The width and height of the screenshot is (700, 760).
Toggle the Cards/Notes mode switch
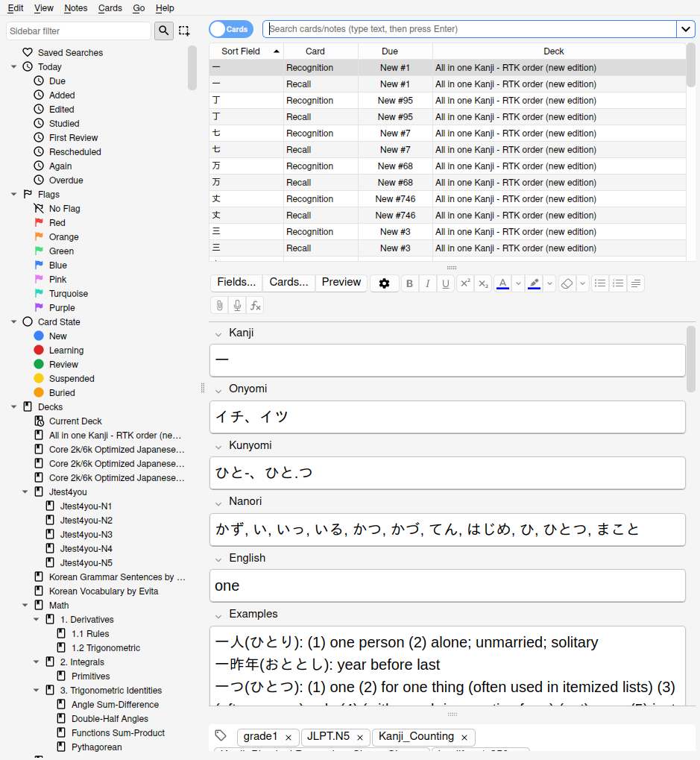[x=231, y=29]
